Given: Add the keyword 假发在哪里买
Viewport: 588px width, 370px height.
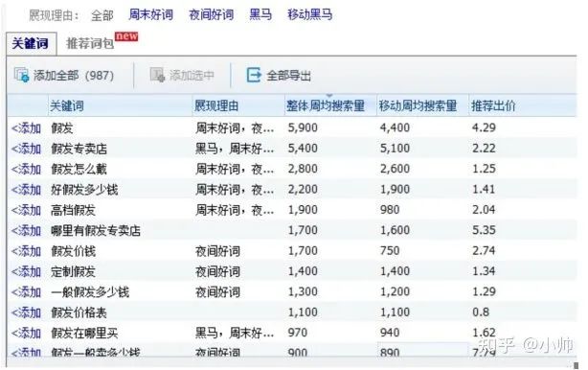Looking at the screenshot, I should 26,333.
